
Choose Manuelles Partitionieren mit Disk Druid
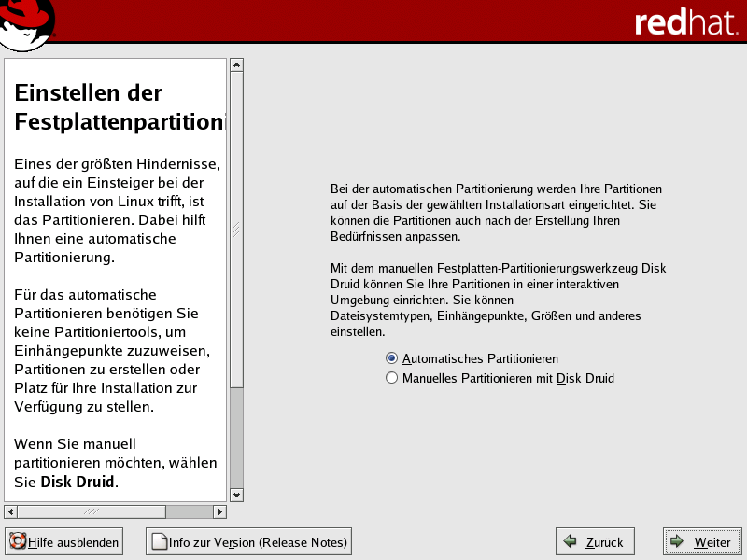(392, 378)
